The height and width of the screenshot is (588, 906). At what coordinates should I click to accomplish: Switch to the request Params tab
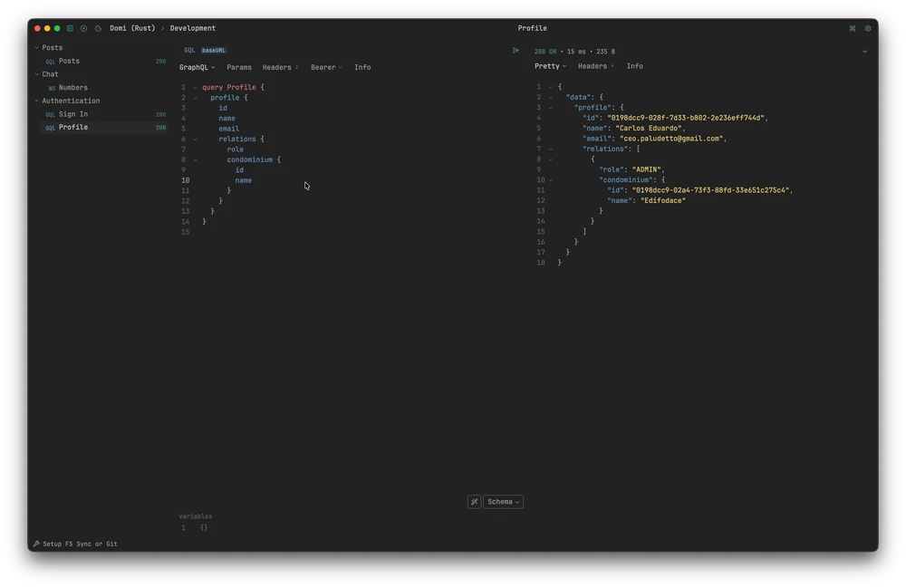(239, 68)
